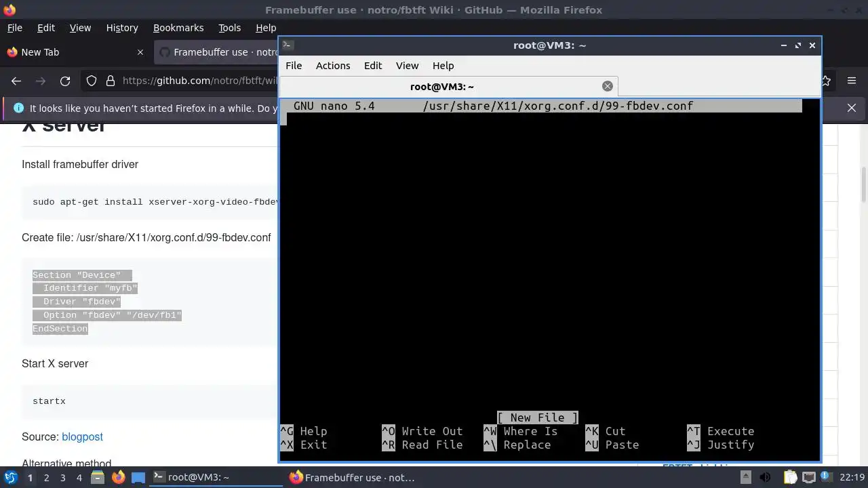Click Firefox back arrow button
Image resolution: width=868 pixels, height=488 pixels.
pos(16,81)
